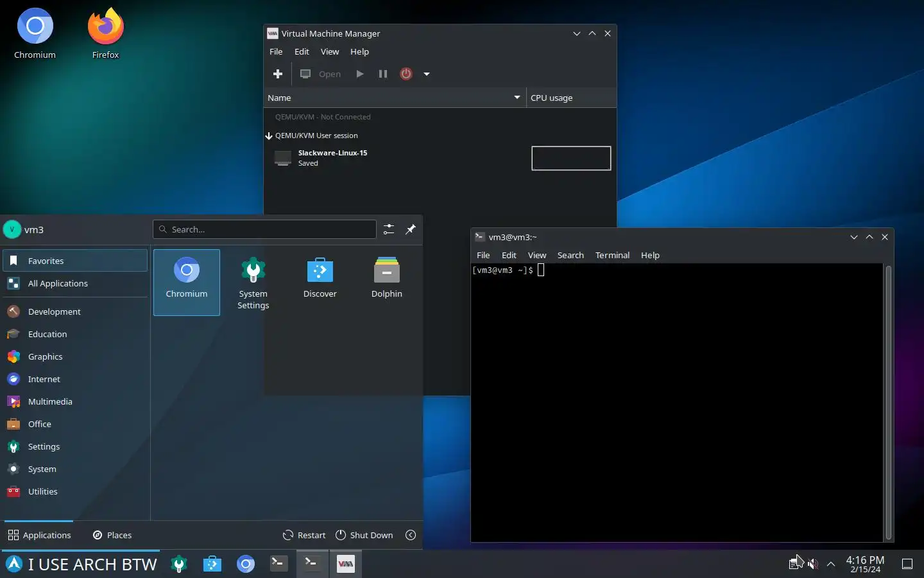Open network/clipboard tray icon
This screenshot has height=578, width=924.
(795, 564)
